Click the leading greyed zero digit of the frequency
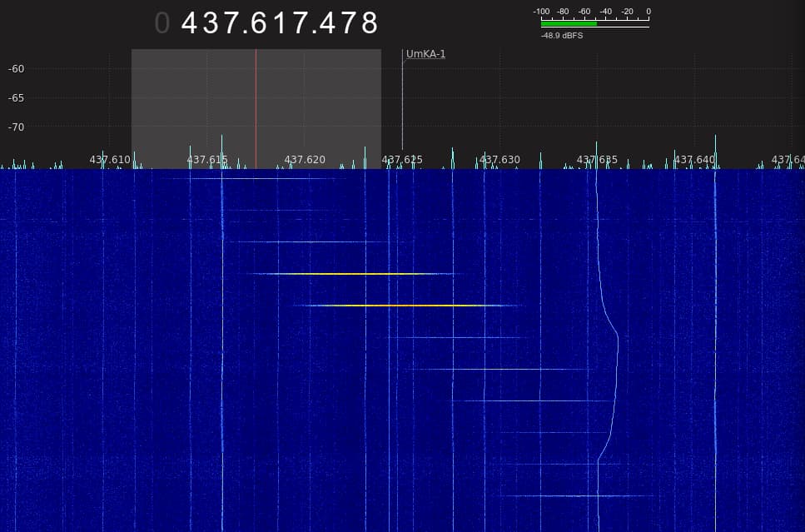 point(162,23)
